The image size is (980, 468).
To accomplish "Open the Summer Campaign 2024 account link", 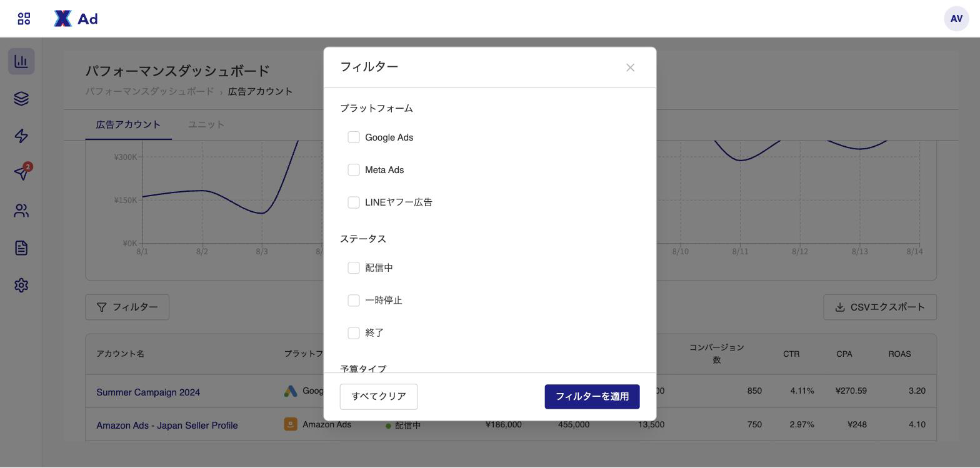I will (x=148, y=392).
